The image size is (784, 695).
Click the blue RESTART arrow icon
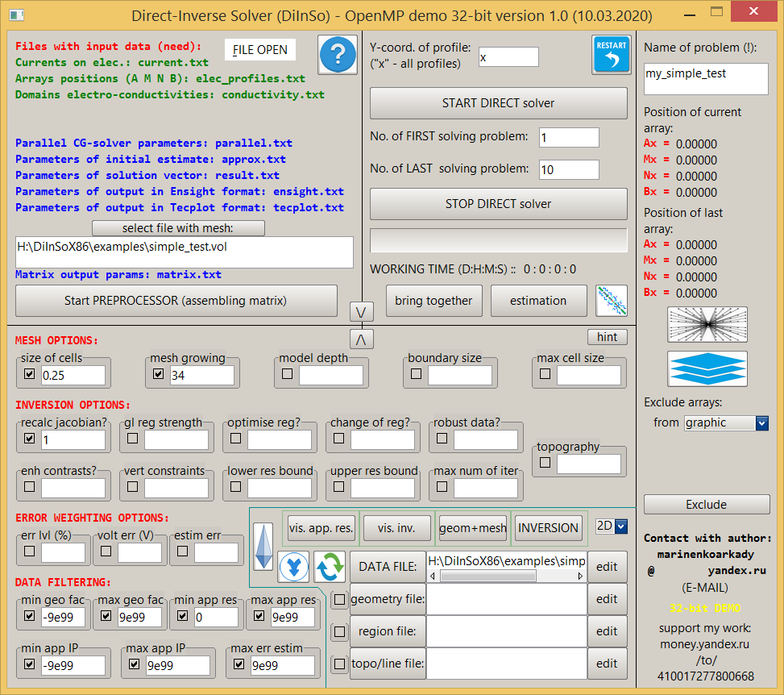[611, 55]
